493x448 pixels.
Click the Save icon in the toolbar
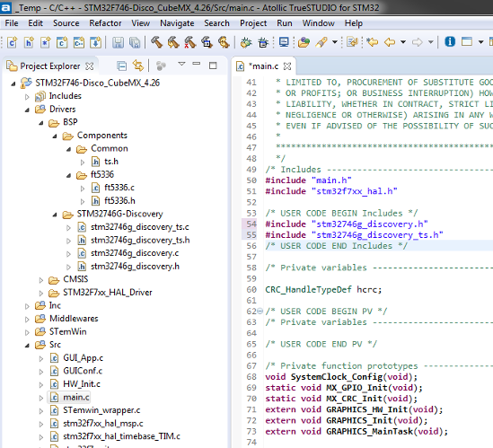coord(118,42)
